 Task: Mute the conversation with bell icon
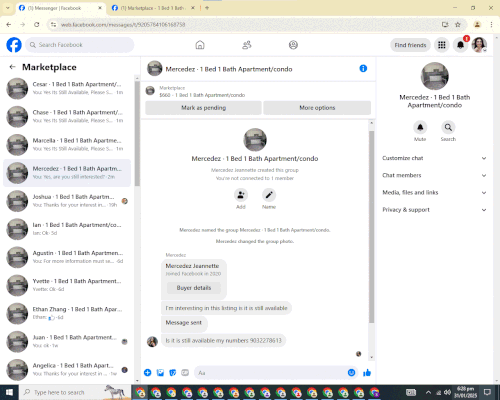420,127
